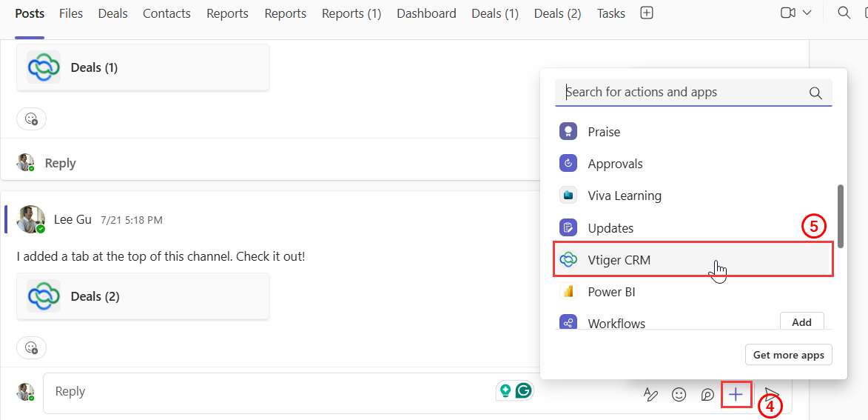Select the Praise app icon
This screenshot has height=420, width=868.
(x=568, y=132)
